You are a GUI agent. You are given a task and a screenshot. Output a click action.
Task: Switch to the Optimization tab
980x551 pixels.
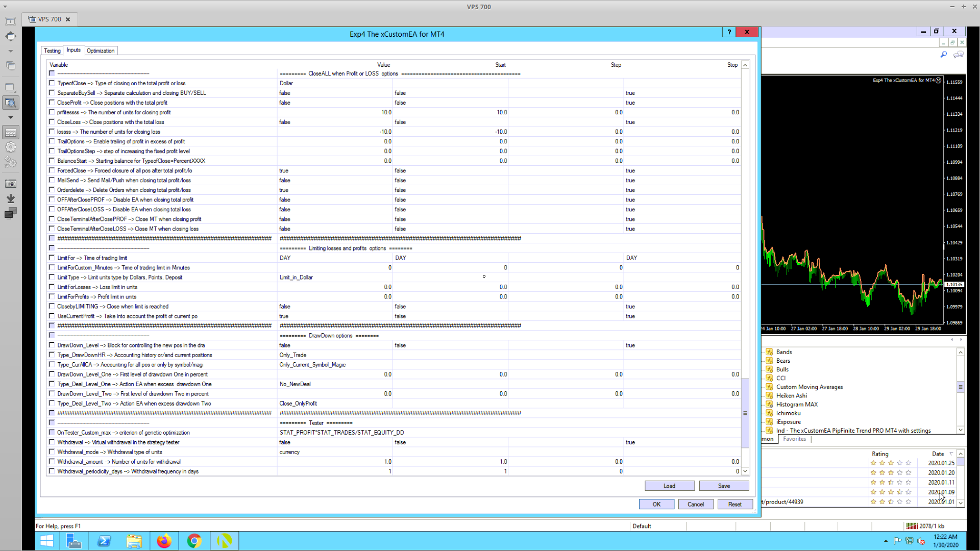[101, 51]
